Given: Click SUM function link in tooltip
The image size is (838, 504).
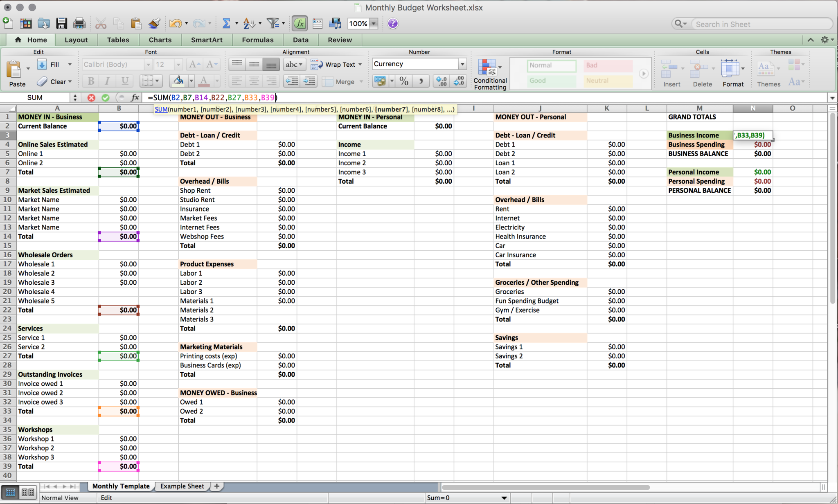Looking at the screenshot, I should pos(161,109).
